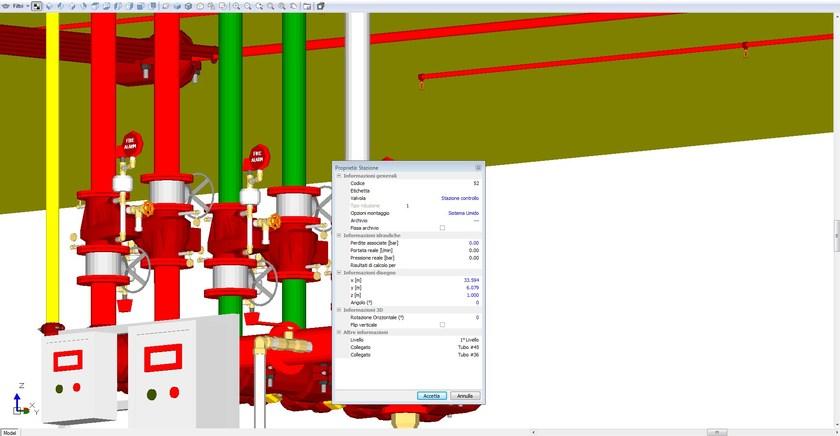Image resolution: width=840 pixels, height=436 pixels.
Task: Click the selection tool icon beside Filtri
Action: coord(37,5)
